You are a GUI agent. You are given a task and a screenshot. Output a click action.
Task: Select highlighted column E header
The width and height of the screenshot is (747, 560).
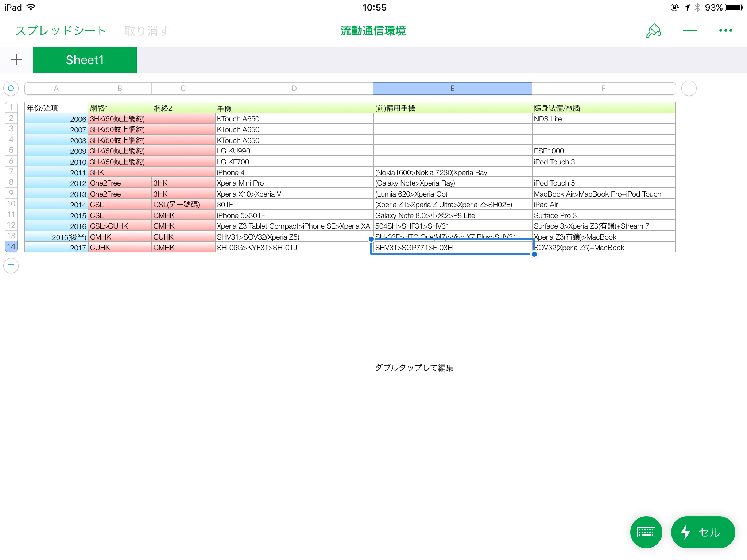click(x=452, y=88)
